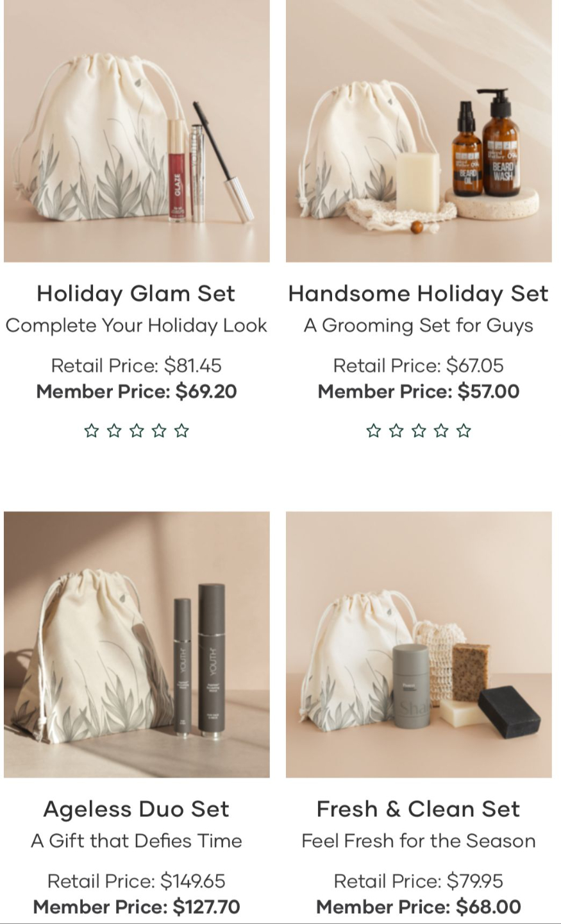Screen dimensions: 561x924
Task: Select the fourth star under Handsome Holiday Set
Action: click(441, 431)
